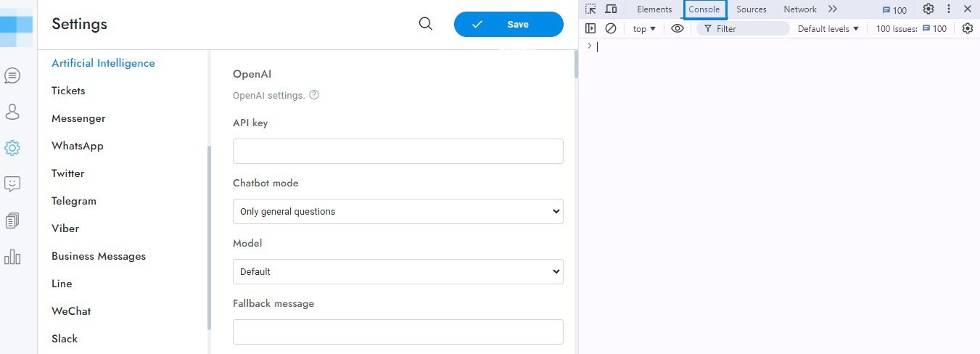Viewport: 980px width, 354px height.
Task: Expand the Default levels log filter dropdown
Action: point(828,28)
